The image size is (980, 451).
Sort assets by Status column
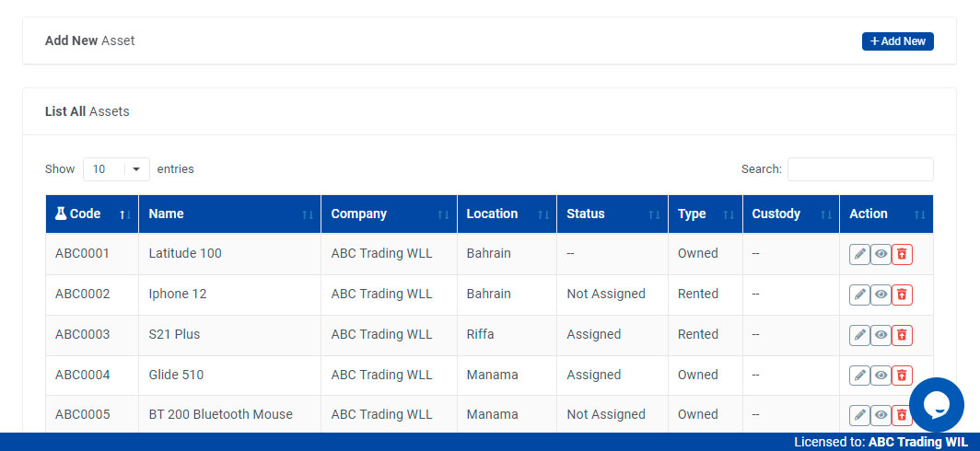608,214
